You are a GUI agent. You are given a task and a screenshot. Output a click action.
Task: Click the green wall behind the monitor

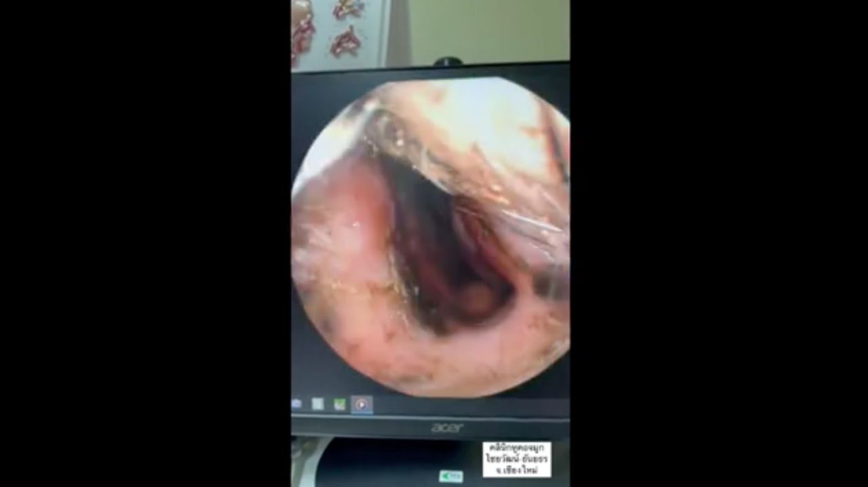click(488, 31)
